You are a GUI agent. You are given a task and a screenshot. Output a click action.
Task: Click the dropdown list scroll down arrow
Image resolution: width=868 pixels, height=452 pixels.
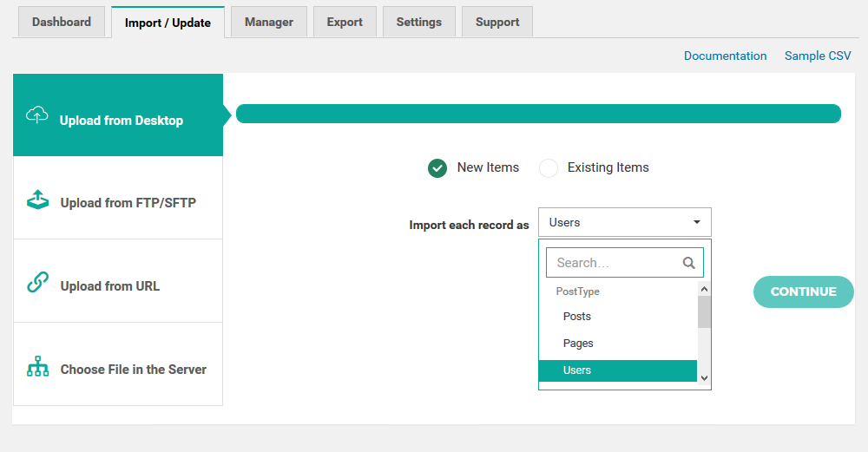tap(704, 378)
